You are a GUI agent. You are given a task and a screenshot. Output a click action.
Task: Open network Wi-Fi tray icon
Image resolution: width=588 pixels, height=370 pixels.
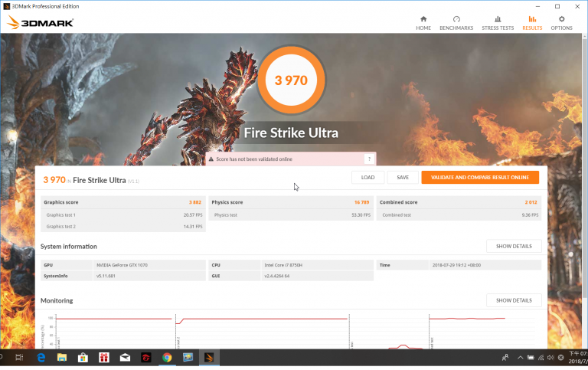click(x=541, y=358)
